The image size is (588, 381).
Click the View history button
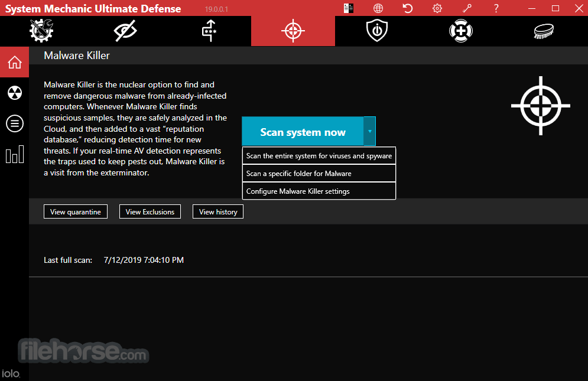218,211
